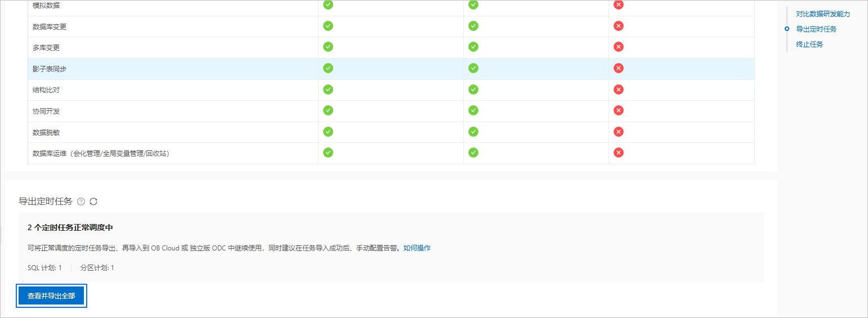Screen dimensions: 868x318
Task: Click the 导出定时任务 section heading
Action: [x=46, y=201]
